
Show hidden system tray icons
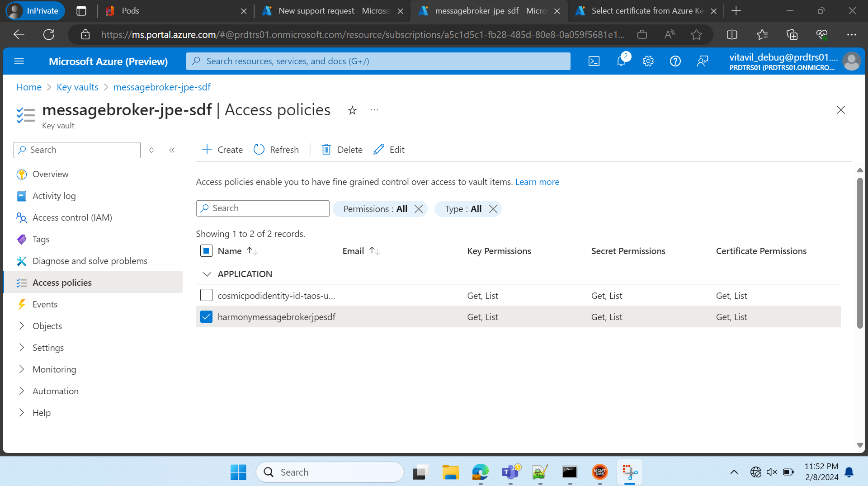coord(734,472)
